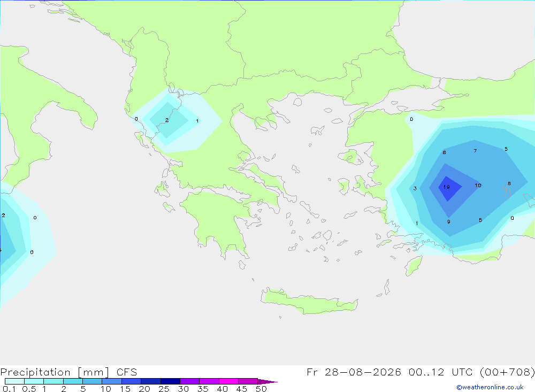Open the weatheronline.co.uk copyright link
The height and width of the screenshot is (392, 535).
click(x=490, y=387)
